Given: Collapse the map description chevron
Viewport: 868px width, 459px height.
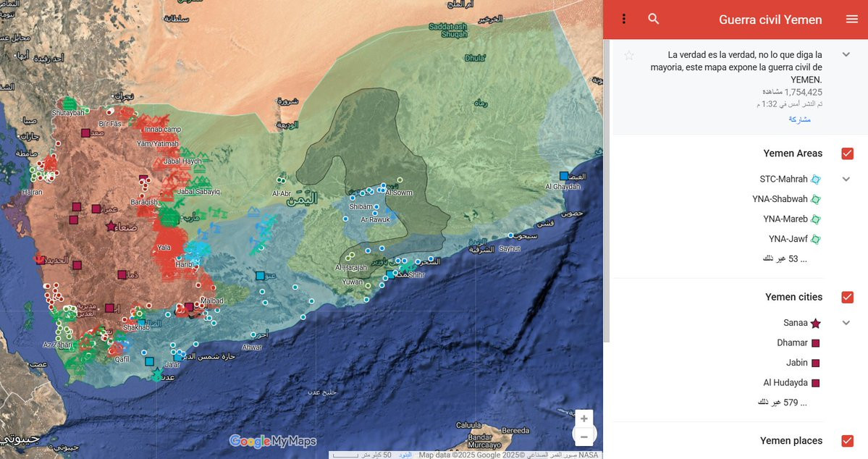Looking at the screenshot, I should coord(846,54).
